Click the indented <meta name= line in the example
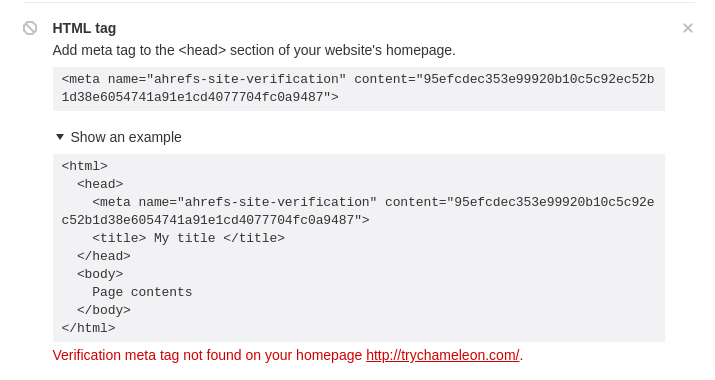This screenshot has height=380, width=715. pyautogui.click(x=373, y=202)
